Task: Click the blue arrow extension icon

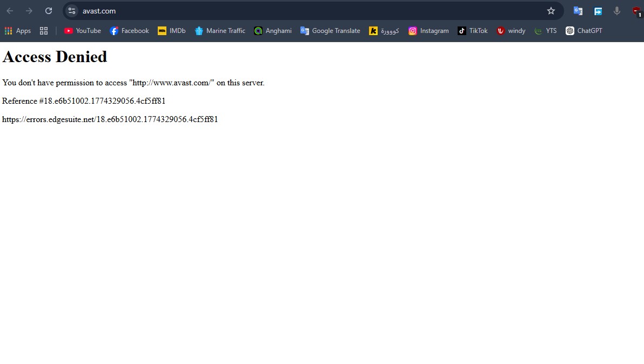Action: click(x=598, y=11)
